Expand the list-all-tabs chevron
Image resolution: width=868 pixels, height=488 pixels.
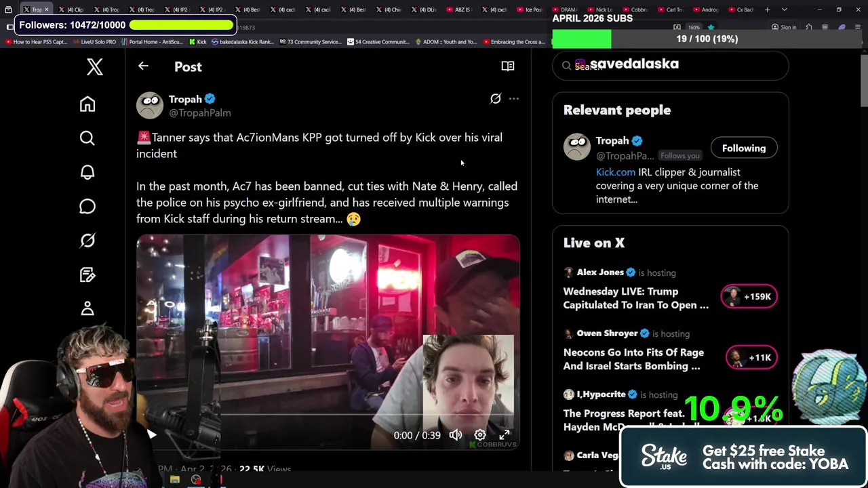tap(785, 9)
